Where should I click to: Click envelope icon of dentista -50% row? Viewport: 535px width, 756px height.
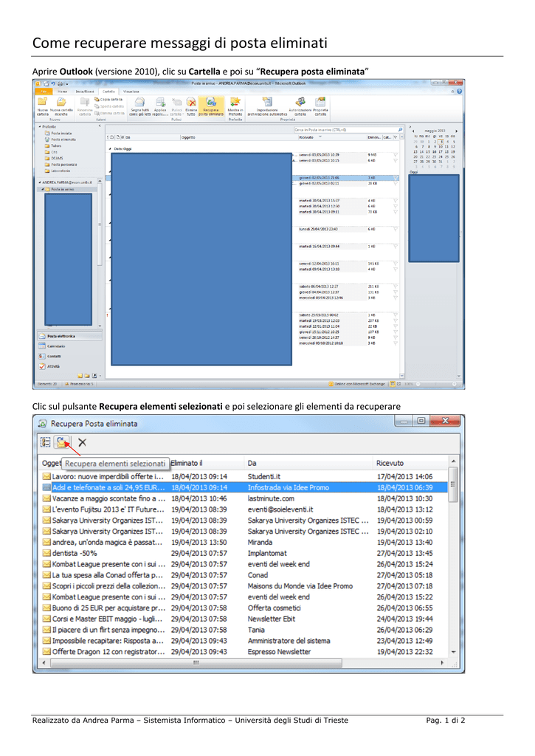click(x=46, y=553)
